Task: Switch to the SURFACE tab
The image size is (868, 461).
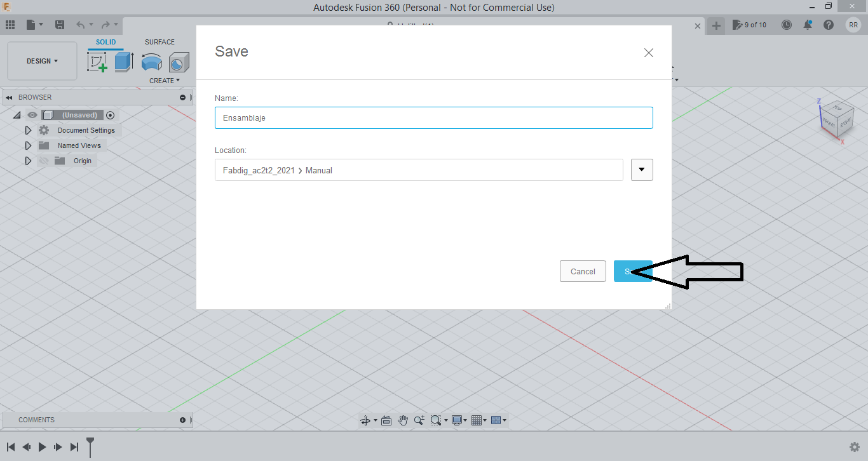Action: (x=159, y=43)
